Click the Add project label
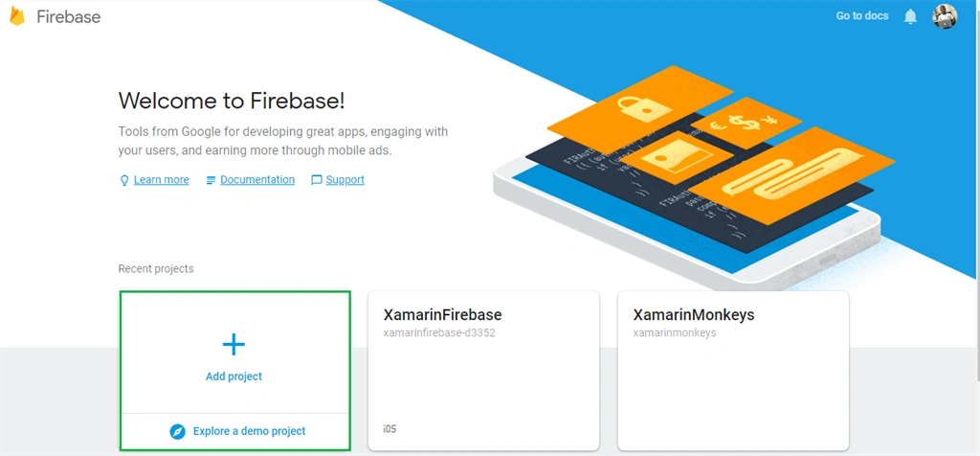This screenshot has height=456, width=980. click(x=234, y=376)
